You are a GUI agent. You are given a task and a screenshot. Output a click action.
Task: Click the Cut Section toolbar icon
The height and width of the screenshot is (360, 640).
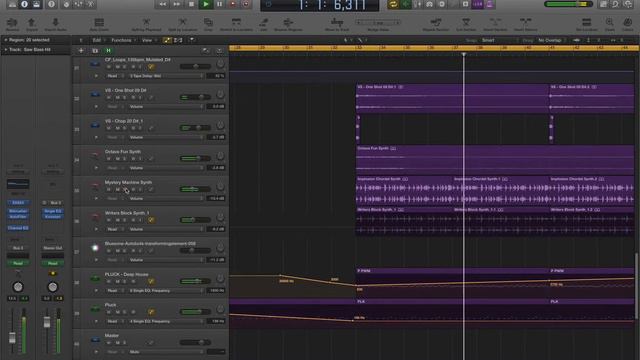(466, 24)
